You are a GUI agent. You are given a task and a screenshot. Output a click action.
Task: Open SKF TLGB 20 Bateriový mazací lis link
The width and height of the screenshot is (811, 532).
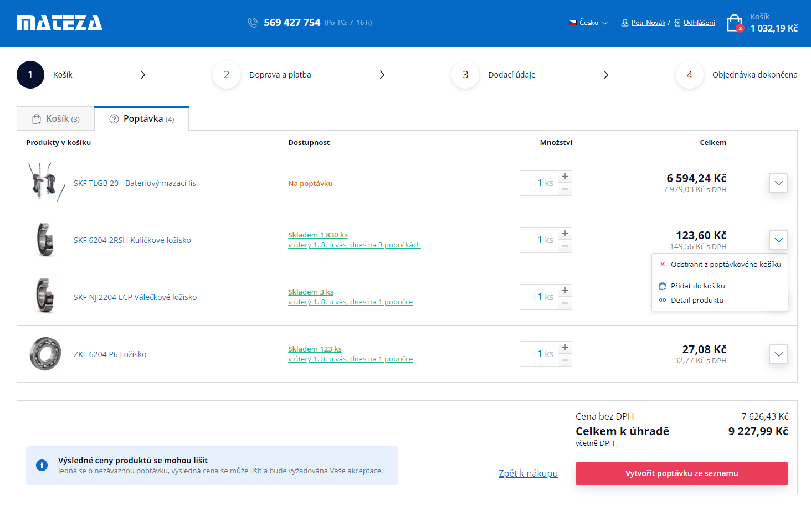(135, 183)
